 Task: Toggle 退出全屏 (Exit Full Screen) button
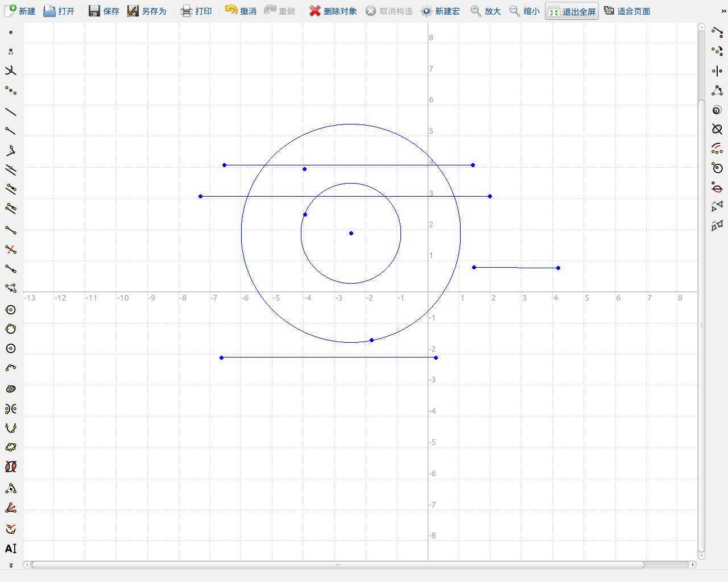[572, 11]
